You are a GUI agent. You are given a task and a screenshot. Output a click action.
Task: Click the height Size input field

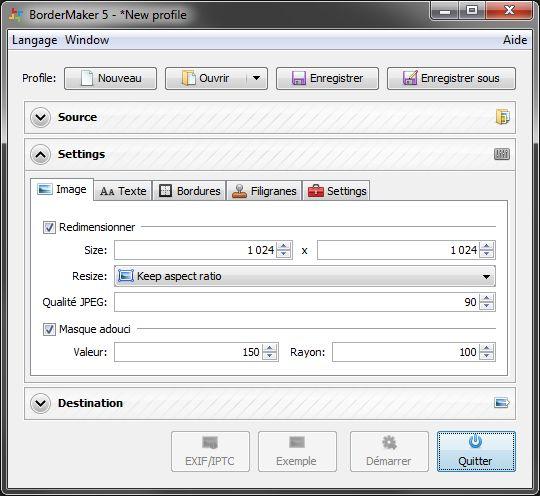point(398,250)
